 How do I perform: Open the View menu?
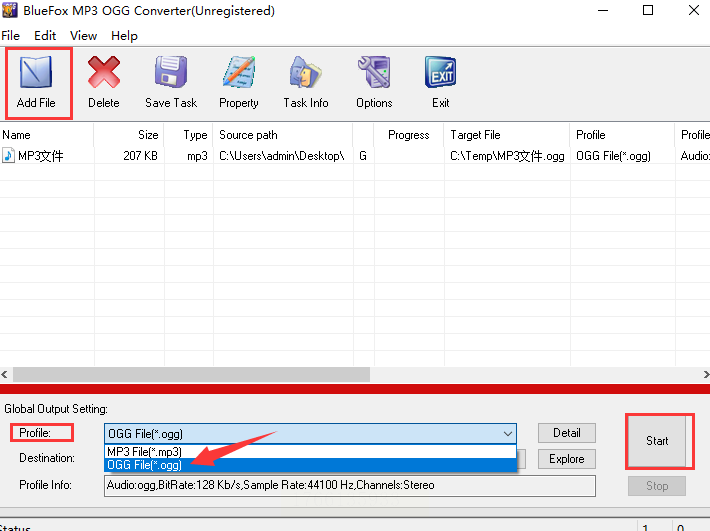pos(83,36)
